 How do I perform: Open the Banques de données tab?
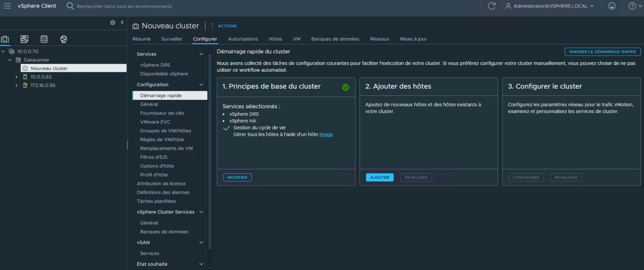[x=335, y=39]
